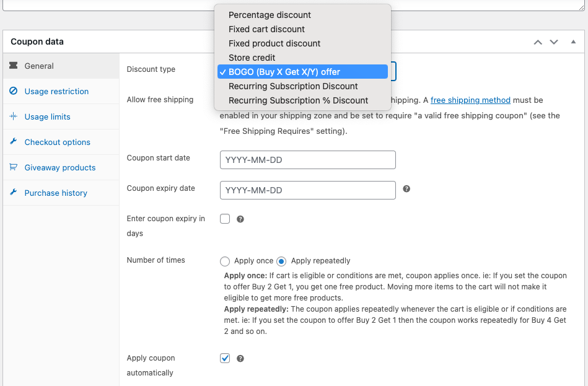Open the free shipping method link

click(x=470, y=100)
